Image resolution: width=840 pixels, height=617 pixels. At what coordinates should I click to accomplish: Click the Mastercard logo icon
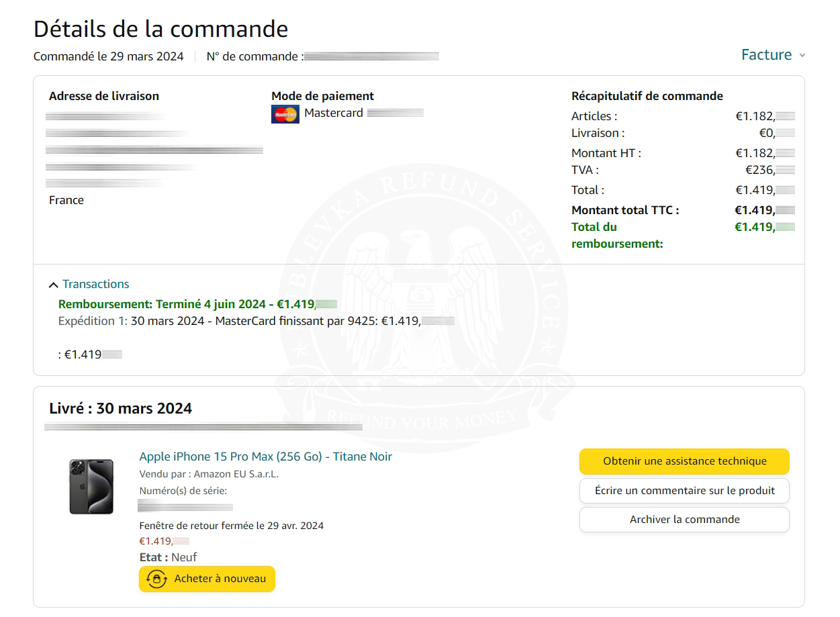pyautogui.click(x=285, y=114)
